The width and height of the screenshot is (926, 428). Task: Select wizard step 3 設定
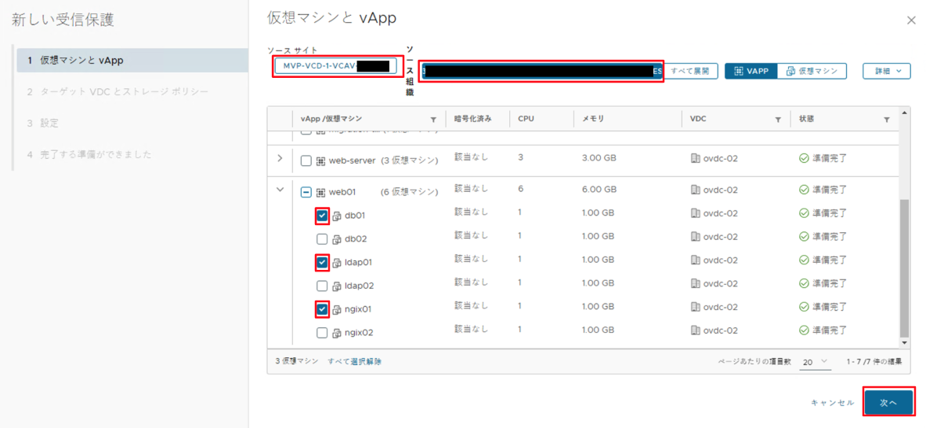coord(43,123)
